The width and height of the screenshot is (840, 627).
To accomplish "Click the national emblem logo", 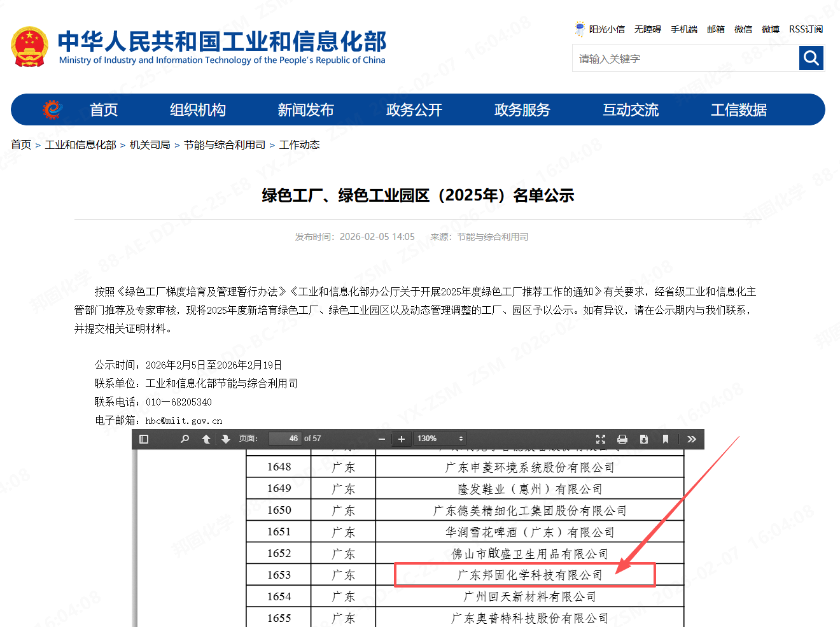I will coord(29,47).
